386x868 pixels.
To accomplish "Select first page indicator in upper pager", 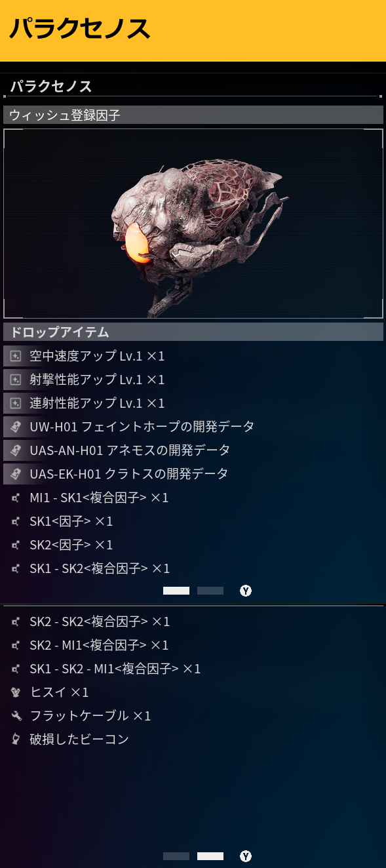I will pos(176,591).
